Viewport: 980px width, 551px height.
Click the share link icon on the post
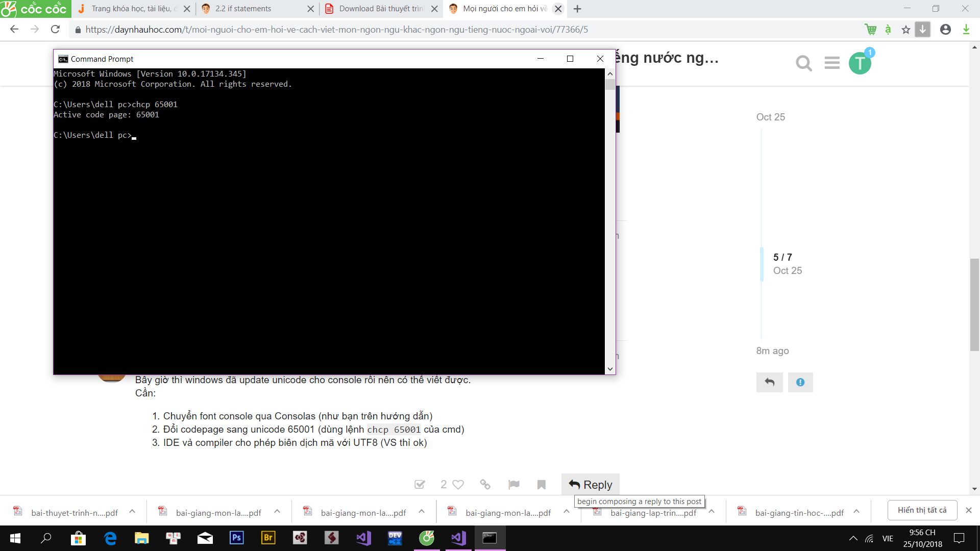[x=485, y=484]
